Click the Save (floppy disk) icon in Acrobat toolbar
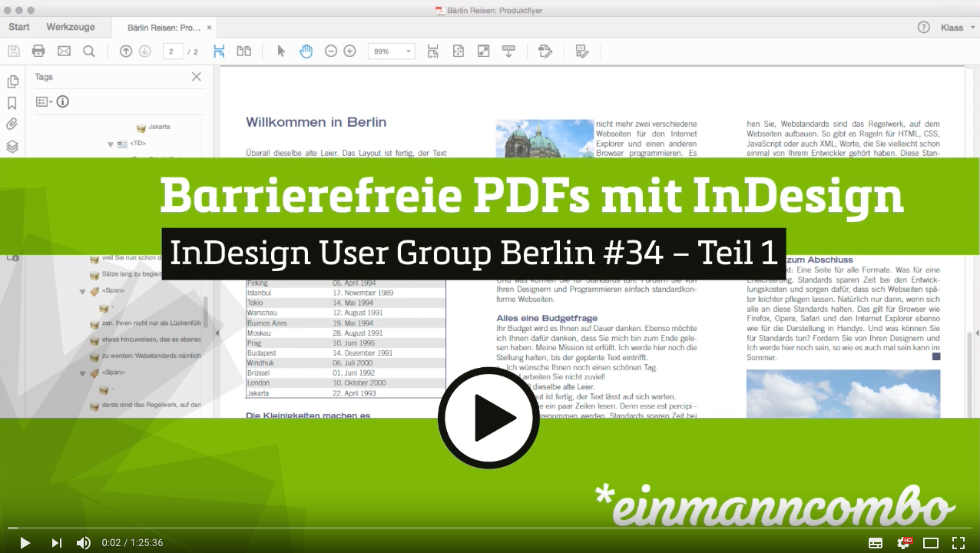Image resolution: width=980 pixels, height=553 pixels. point(14,51)
